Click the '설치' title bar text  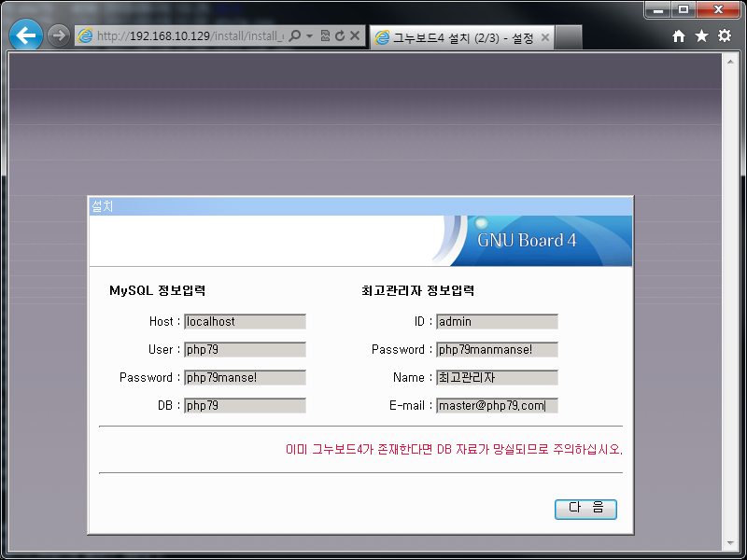click(103, 206)
